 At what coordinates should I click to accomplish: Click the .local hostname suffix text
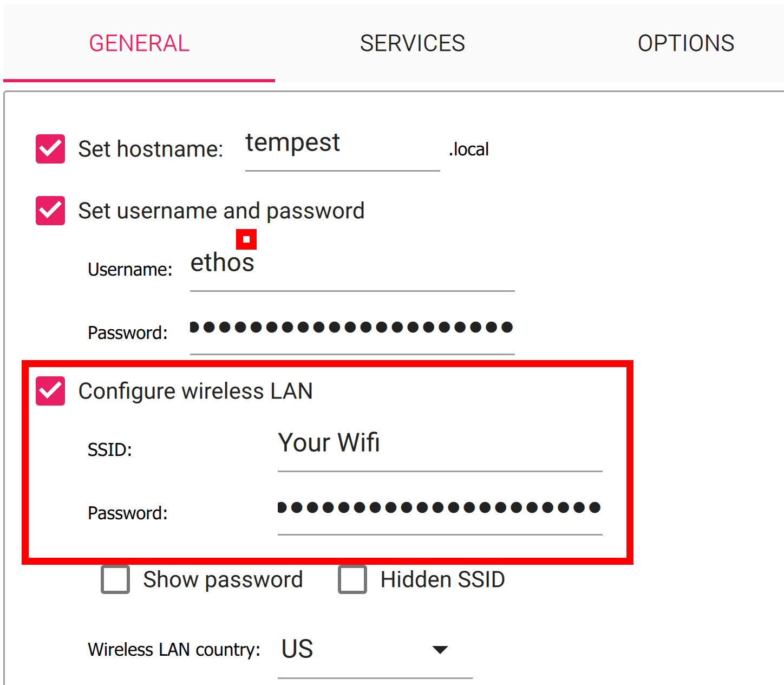[x=469, y=149]
